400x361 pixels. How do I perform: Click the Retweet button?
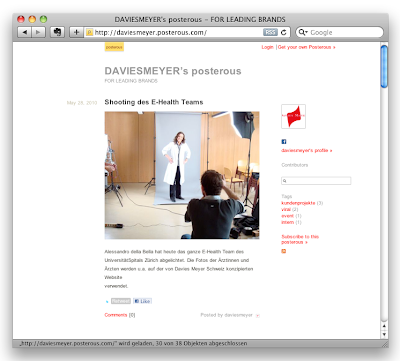coord(121,301)
